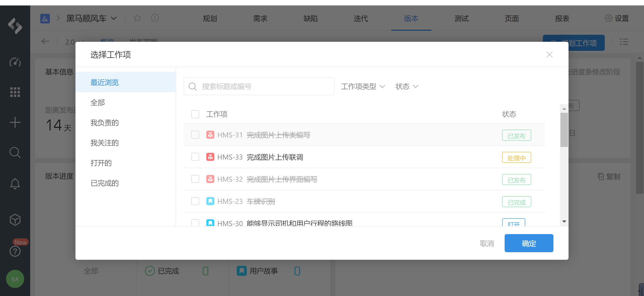Click the plus create icon
Screen dimensions: 644x296
pos(15,122)
